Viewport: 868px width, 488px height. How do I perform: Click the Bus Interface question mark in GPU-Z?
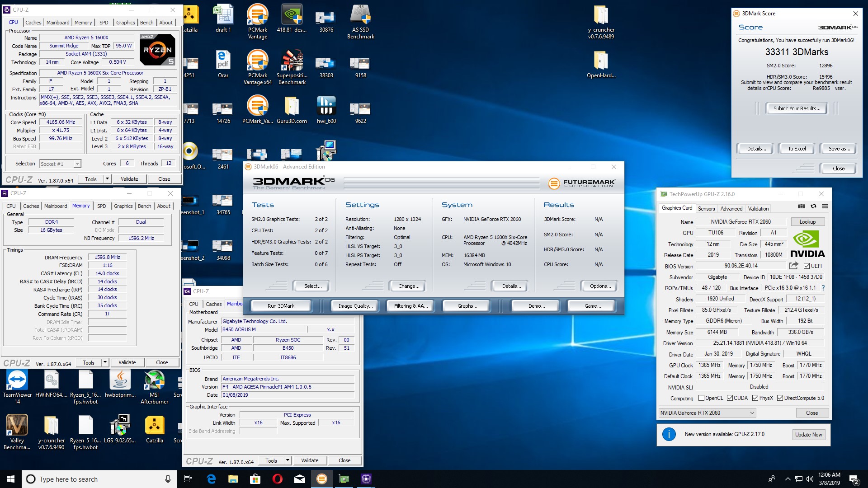click(823, 288)
